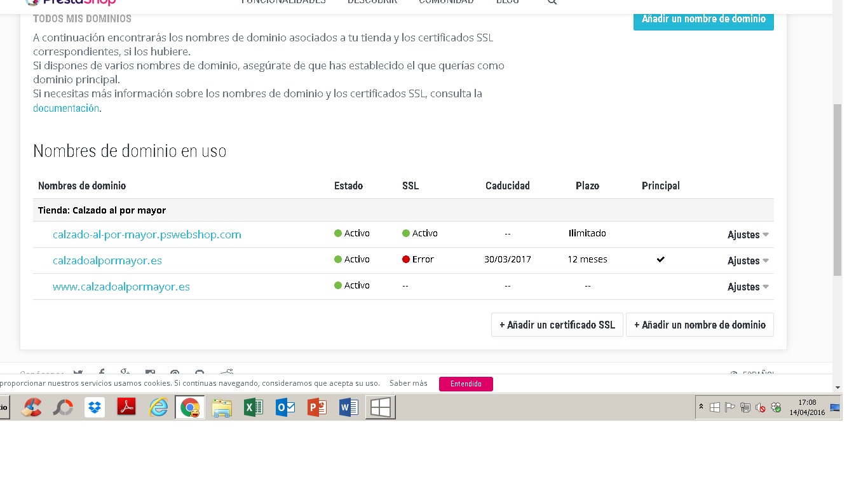
Task: Click the Principal checkmark for calzadoalpormayor.es
Action: (661, 259)
